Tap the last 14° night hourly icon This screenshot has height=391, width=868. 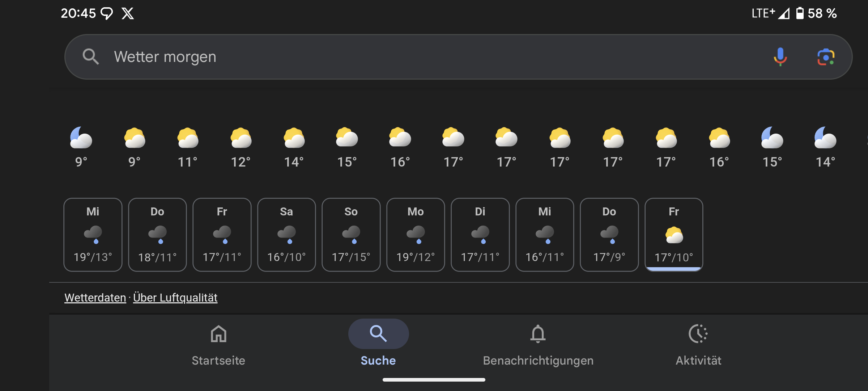point(825,138)
